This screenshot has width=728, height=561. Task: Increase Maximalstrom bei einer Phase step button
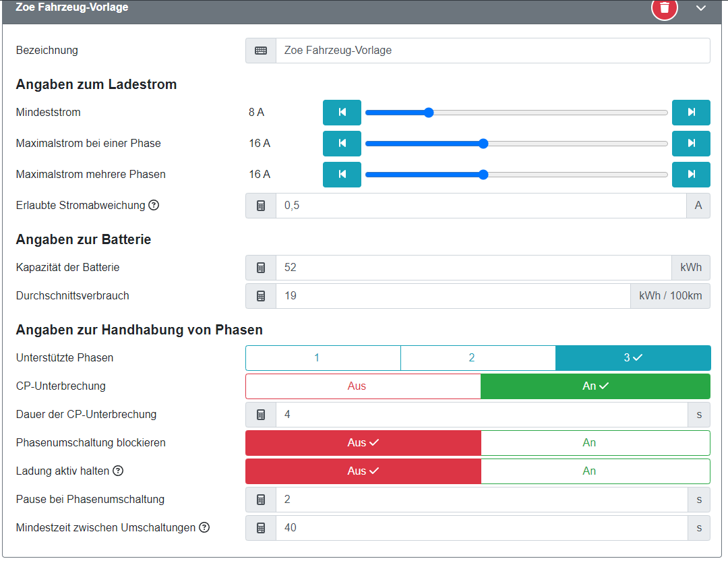click(x=691, y=144)
